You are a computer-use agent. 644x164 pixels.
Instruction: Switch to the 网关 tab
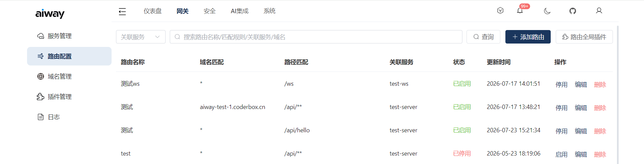pyautogui.click(x=183, y=11)
